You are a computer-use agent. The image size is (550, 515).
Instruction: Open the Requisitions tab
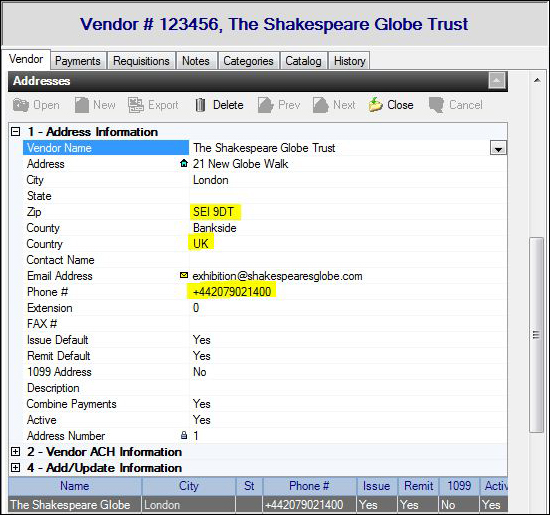[x=141, y=61]
